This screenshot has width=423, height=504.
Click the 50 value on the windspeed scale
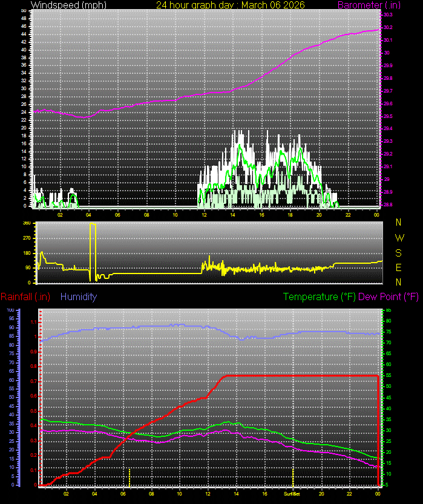coord(24,11)
